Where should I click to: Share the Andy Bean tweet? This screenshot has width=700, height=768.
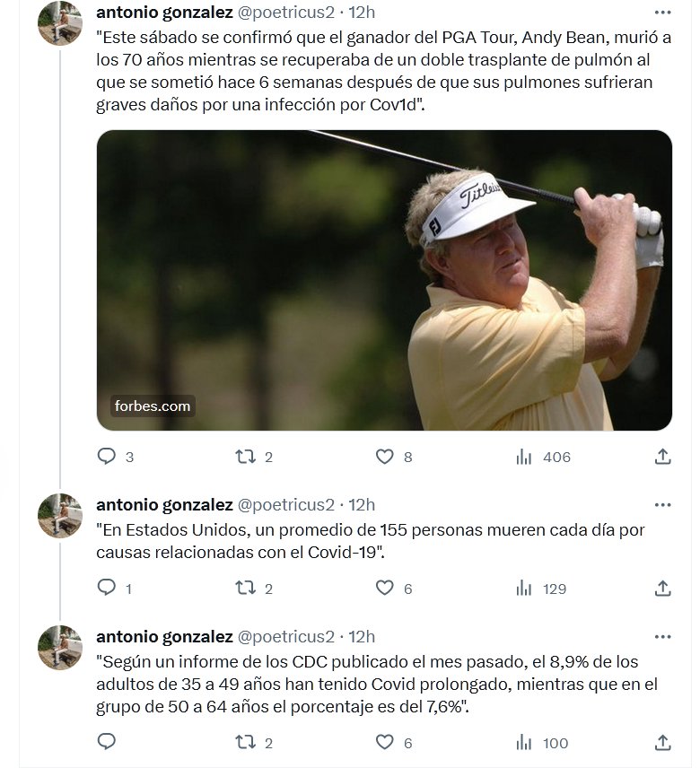click(x=663, y=457)
